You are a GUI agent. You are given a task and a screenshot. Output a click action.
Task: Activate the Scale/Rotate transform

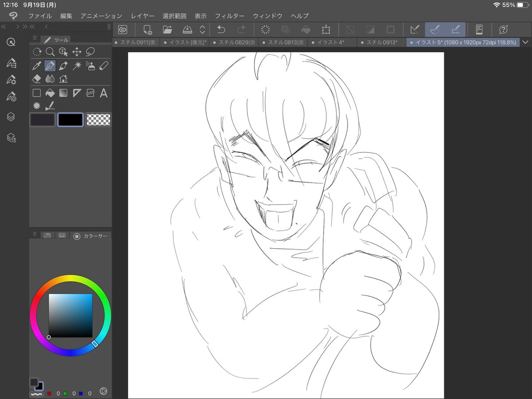point(326,30)
